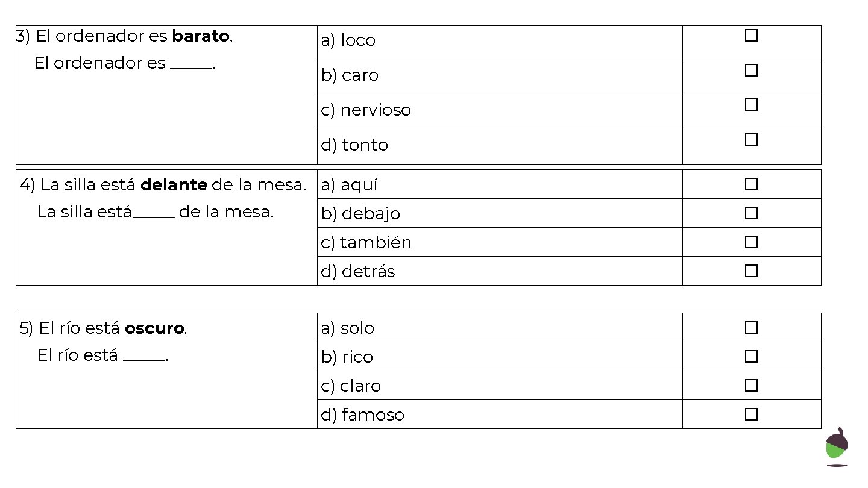The image size is (868, 488).
Task: Mark the checkbox for 'd) famoso'
Action: [x=751, y=414]
